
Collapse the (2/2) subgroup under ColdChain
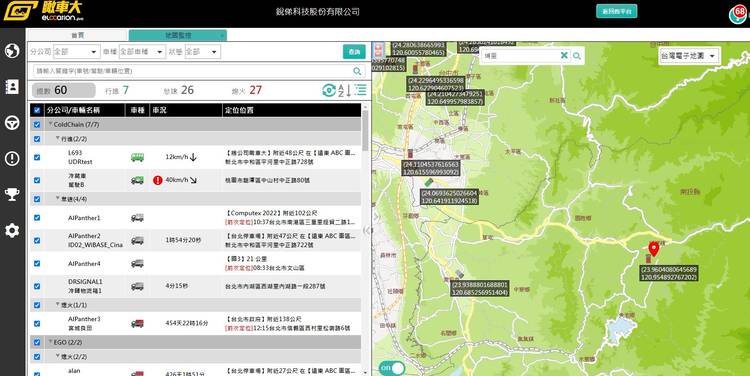tap(58, 139)
